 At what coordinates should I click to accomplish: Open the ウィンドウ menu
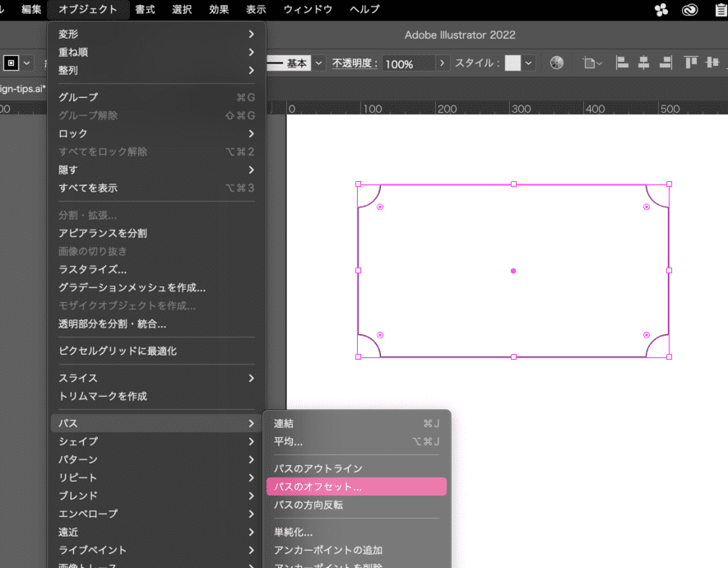[308, 10]
